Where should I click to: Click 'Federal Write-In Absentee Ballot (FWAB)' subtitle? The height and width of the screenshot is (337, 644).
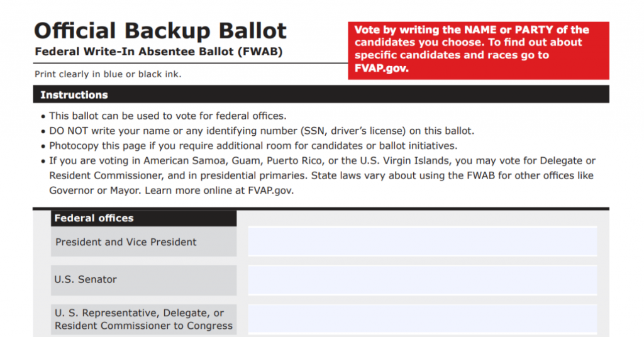158,52
